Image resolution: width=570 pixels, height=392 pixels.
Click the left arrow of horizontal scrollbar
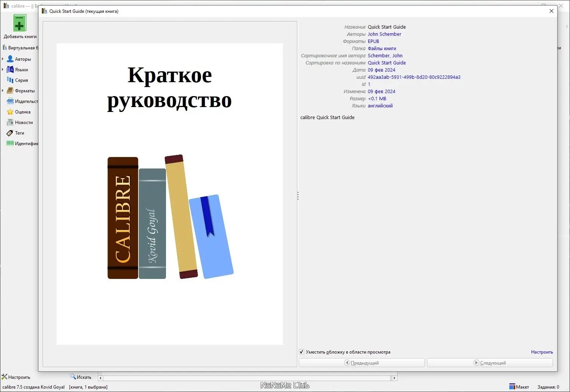(100, 378)
